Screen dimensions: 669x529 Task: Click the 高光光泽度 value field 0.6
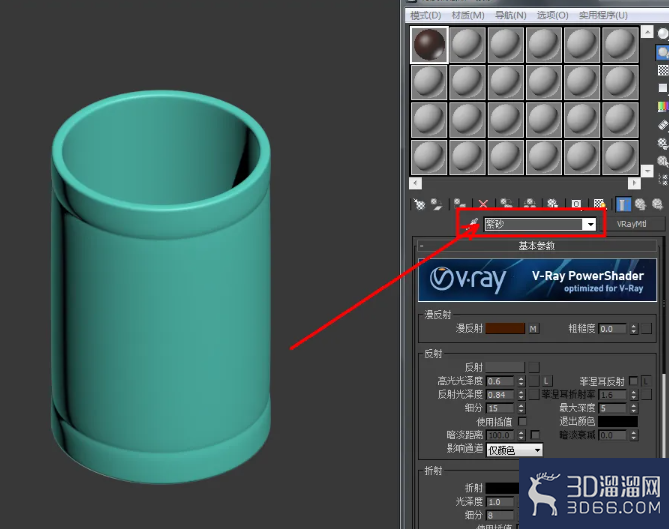[x=501, y=381]
